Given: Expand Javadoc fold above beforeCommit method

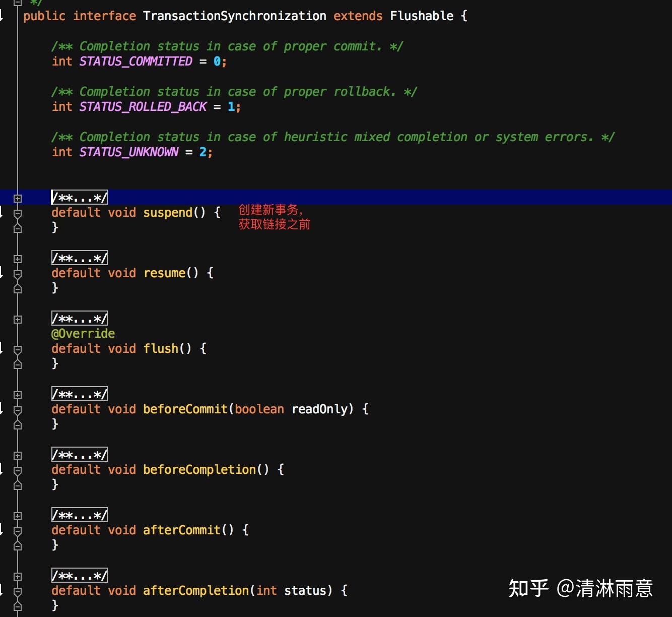Looking at the screenshot, I should click(18, 395).
